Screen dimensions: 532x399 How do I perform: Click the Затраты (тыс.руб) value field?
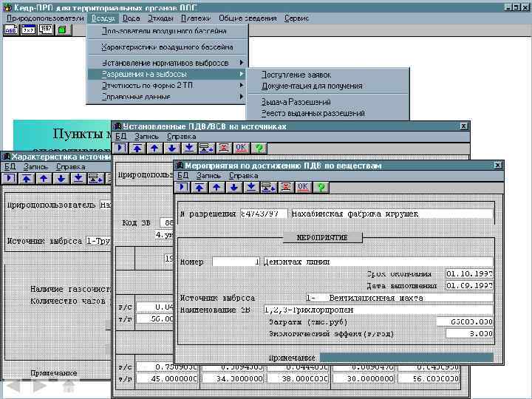[x=465, y=321]
